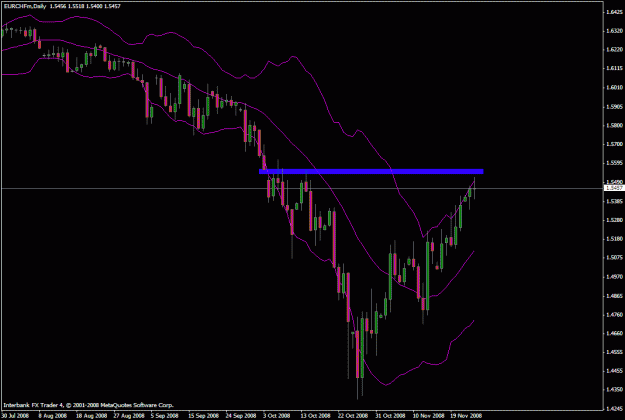625x420 pixels.
Task: Click the 1.5180 price axis label
Action: (x=615, y=239)
